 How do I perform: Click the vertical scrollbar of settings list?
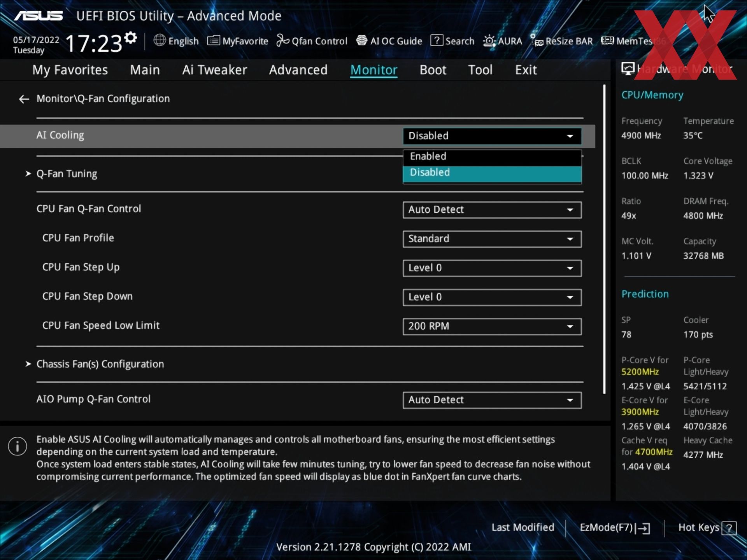604,239
